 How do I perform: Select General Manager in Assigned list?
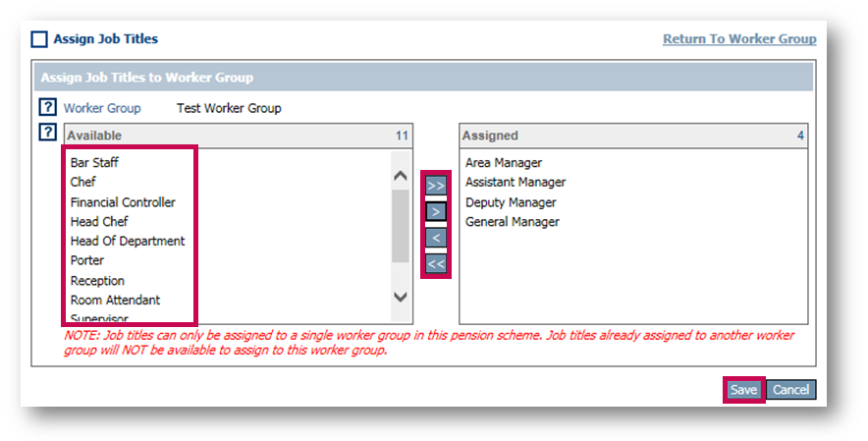coord(513,222)
